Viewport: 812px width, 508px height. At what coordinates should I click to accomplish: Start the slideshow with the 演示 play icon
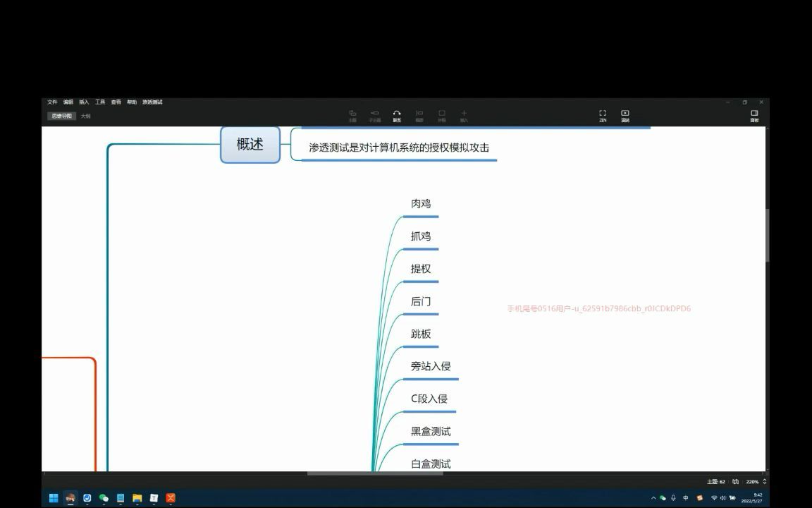[625, 114]
